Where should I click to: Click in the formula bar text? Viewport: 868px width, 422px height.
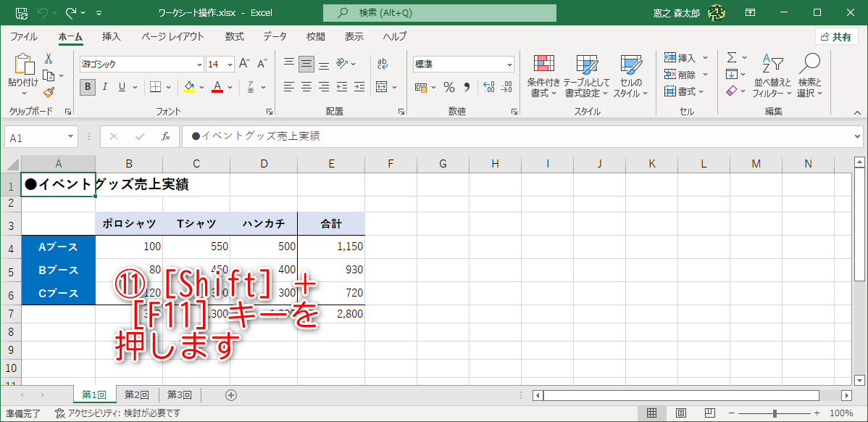[517, 136]
